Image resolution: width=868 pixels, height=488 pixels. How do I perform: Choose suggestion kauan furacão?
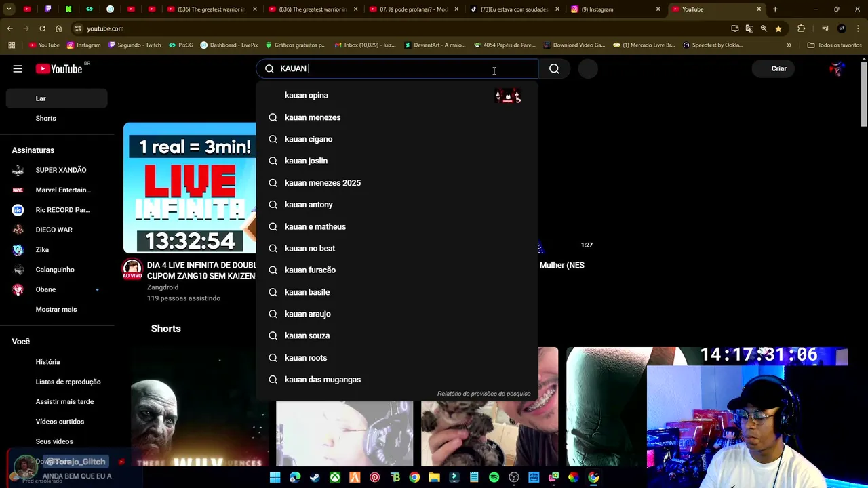tap(397, 270)
